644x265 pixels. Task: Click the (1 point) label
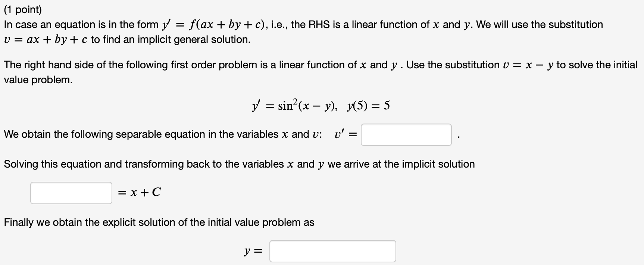click(23, 8)
